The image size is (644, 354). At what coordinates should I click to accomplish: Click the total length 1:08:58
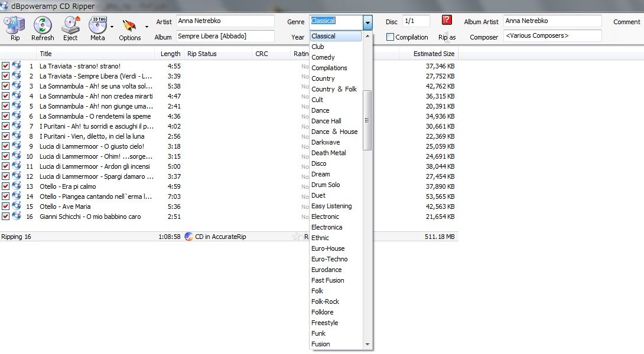[169, 237]
